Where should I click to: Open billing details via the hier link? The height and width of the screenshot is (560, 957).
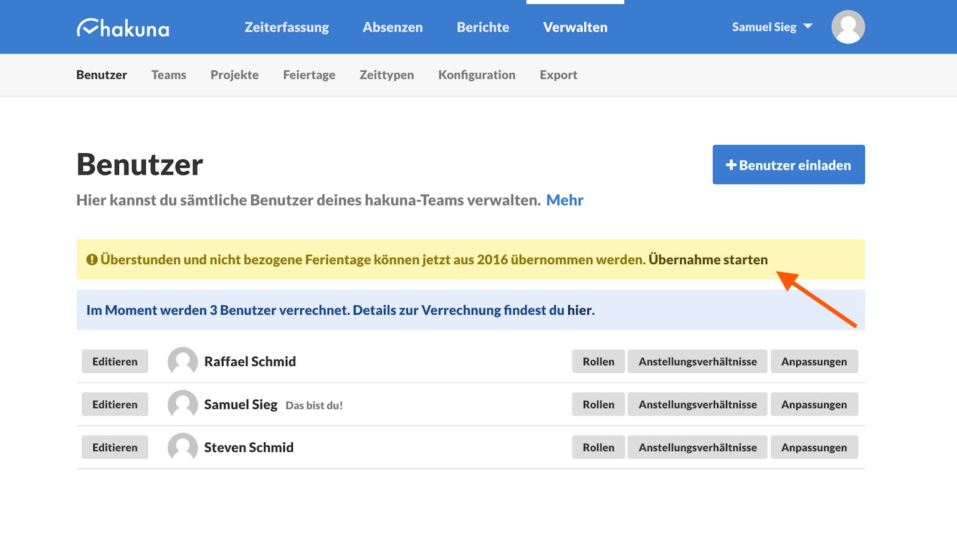pos(579,310)
